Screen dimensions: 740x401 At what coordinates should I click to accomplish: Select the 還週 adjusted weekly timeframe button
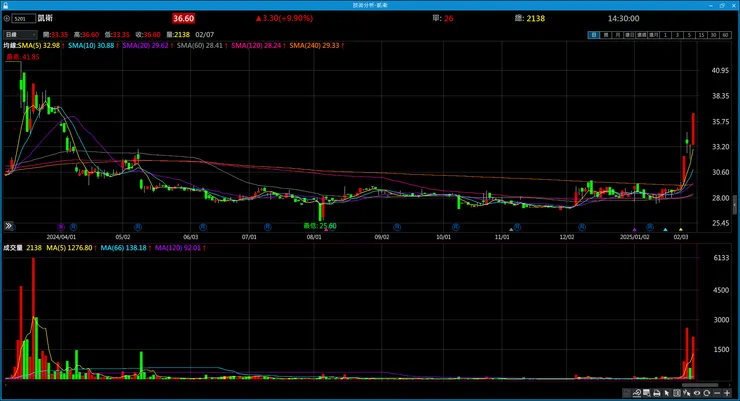click(642, 35)
